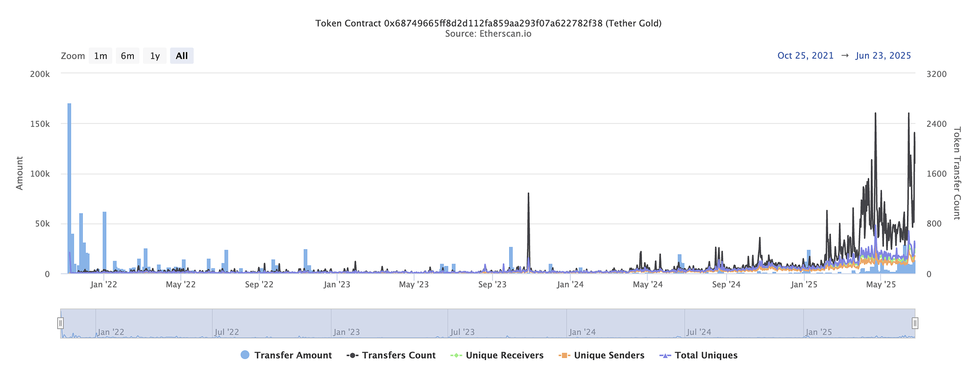Screen dimensions: 980x384
Task: Click the Unique Receivers green diamond marker
Action: (x=457, y=355)
